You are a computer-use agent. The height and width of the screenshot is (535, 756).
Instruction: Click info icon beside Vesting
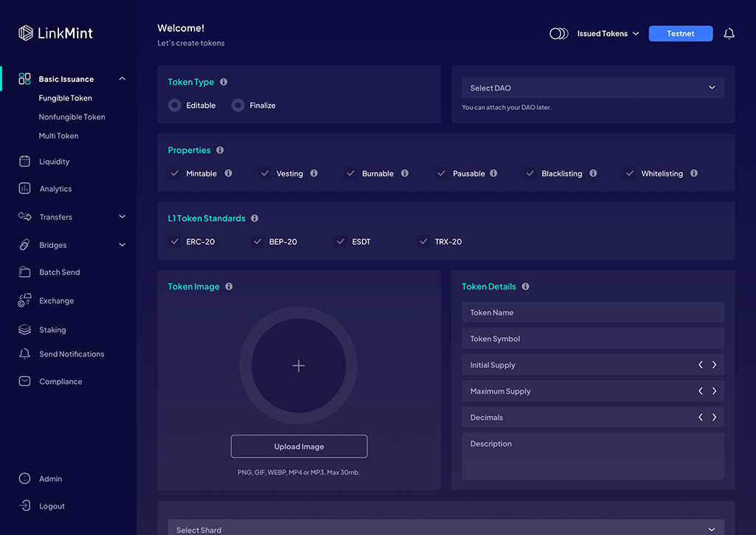tap(314, 173)
